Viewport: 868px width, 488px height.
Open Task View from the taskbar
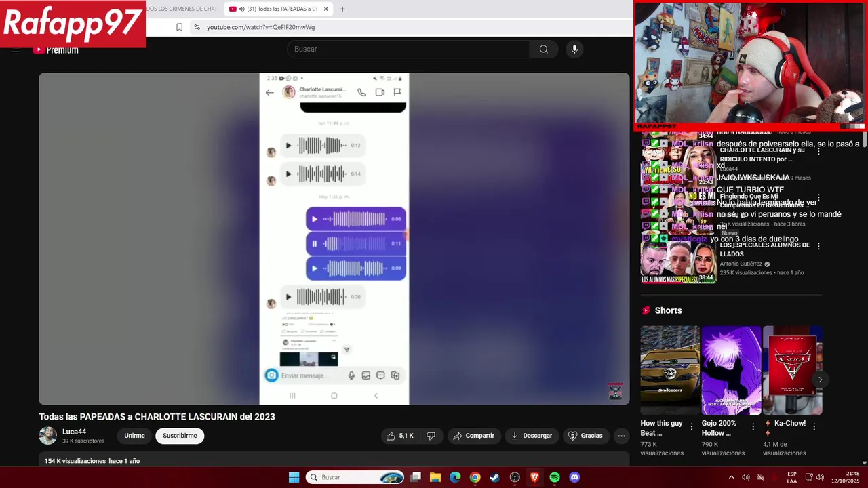[x=416, y=477]
